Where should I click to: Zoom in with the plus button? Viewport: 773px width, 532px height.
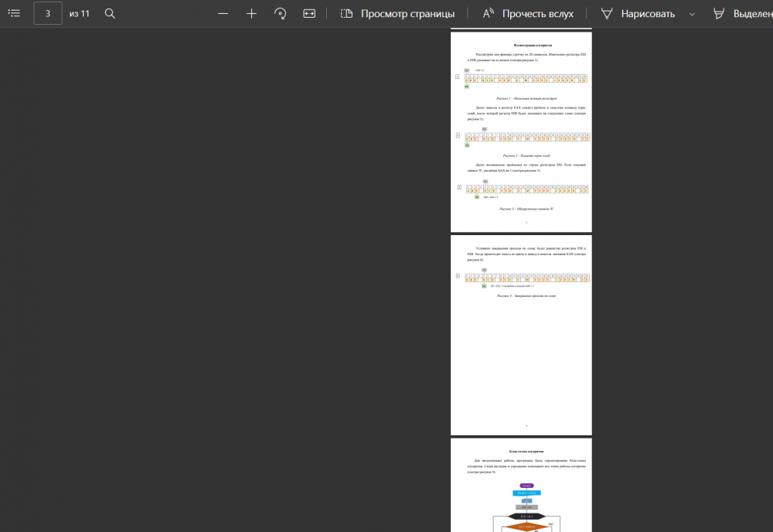click(251, 13)
